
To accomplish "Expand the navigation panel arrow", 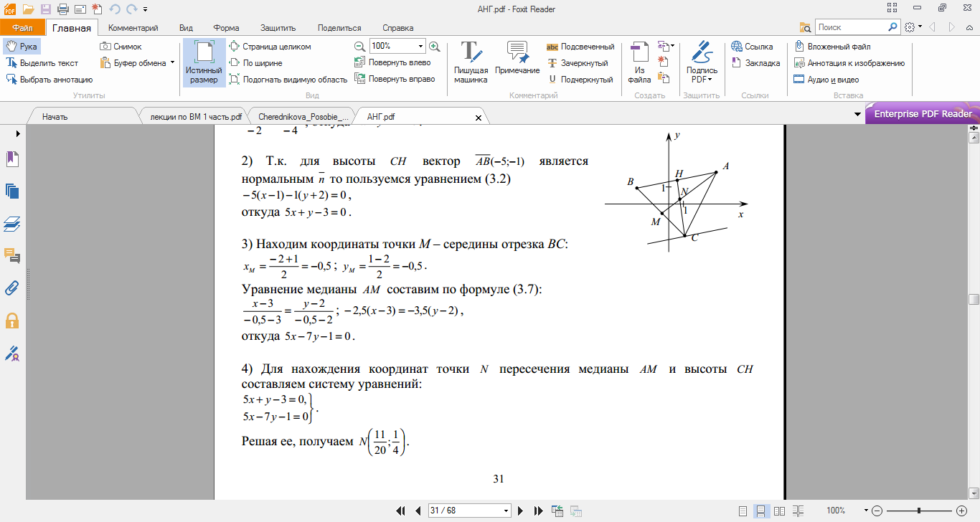I will coord(18,133).
